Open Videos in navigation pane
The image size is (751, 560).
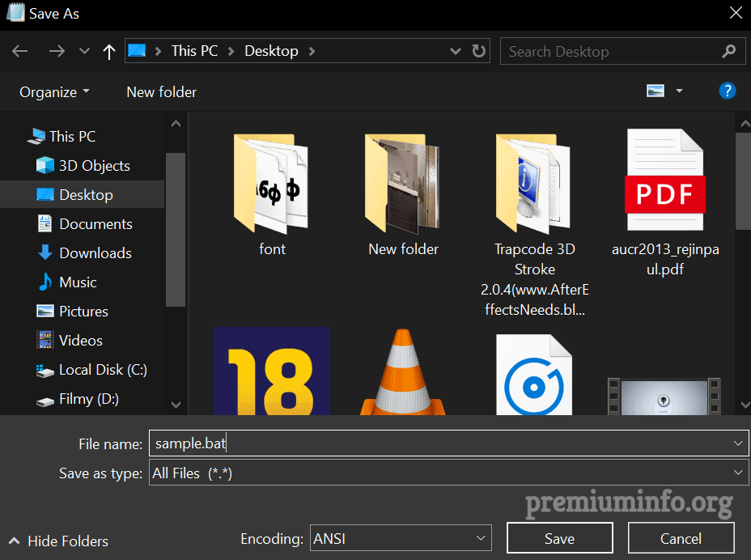coord(70,341)
